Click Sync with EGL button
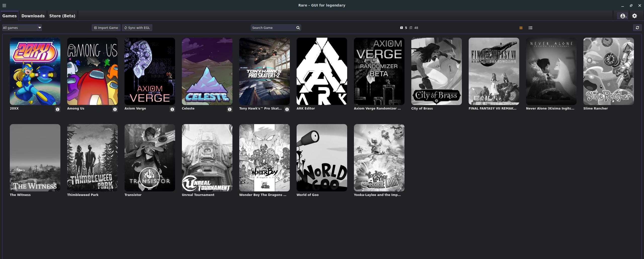Screen dimensions: 644x259 click(x=137, y=28)
